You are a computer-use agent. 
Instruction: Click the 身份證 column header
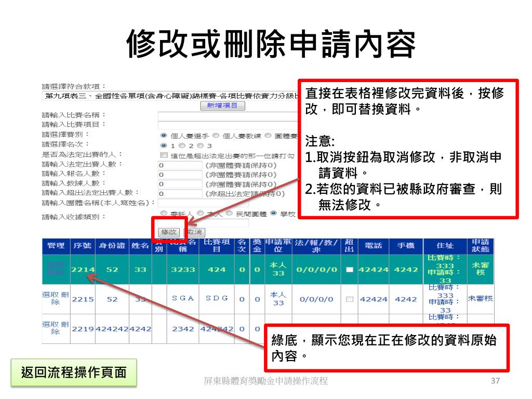pos(112,246)
